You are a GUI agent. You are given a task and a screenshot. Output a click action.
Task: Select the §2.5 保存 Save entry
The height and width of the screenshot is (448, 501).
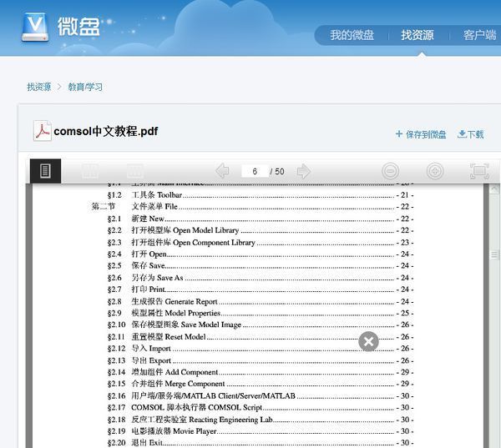click(x=261, y=265)
